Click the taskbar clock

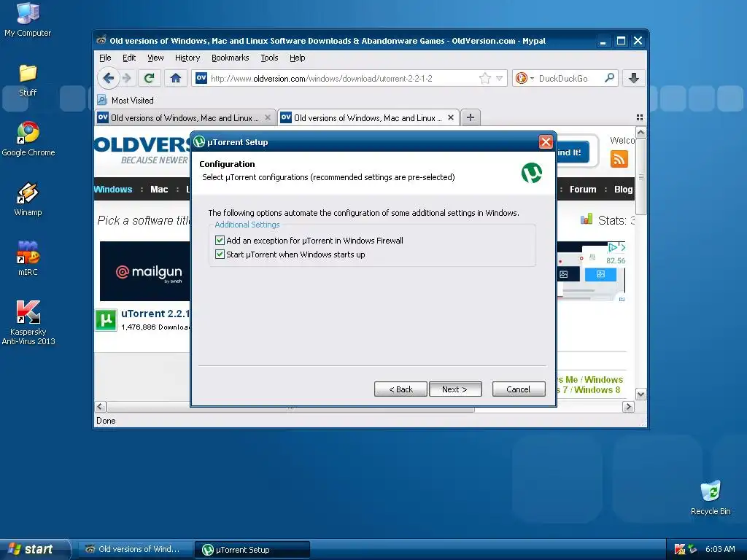tap(720, 549)
